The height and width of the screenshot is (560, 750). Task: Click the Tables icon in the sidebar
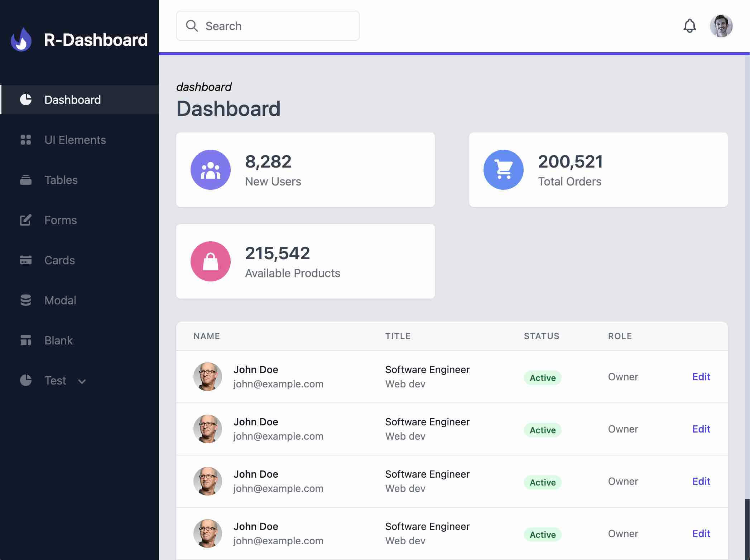[x=25, y=180]
